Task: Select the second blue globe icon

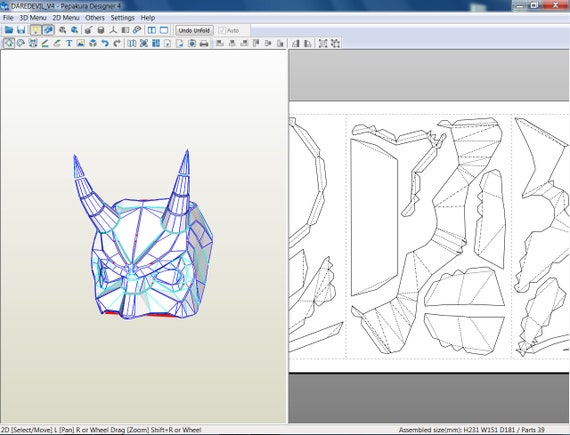Action: tap(75, 30)
